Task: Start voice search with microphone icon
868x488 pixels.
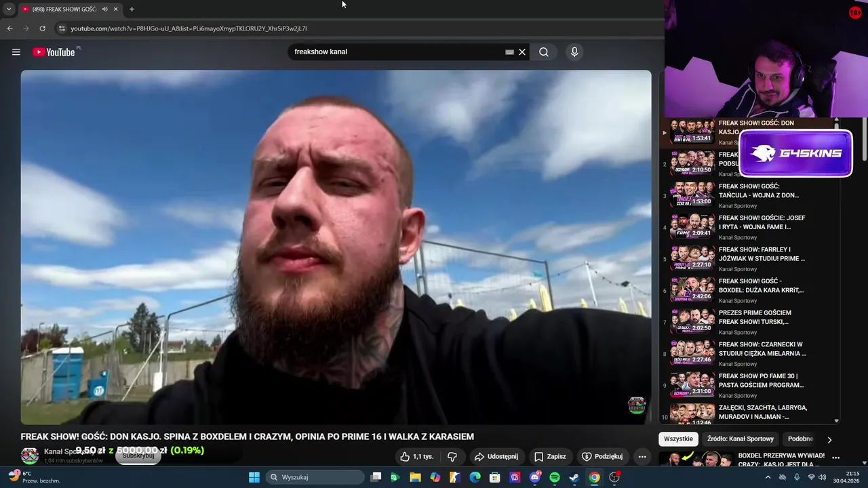Action: (574, 52)
